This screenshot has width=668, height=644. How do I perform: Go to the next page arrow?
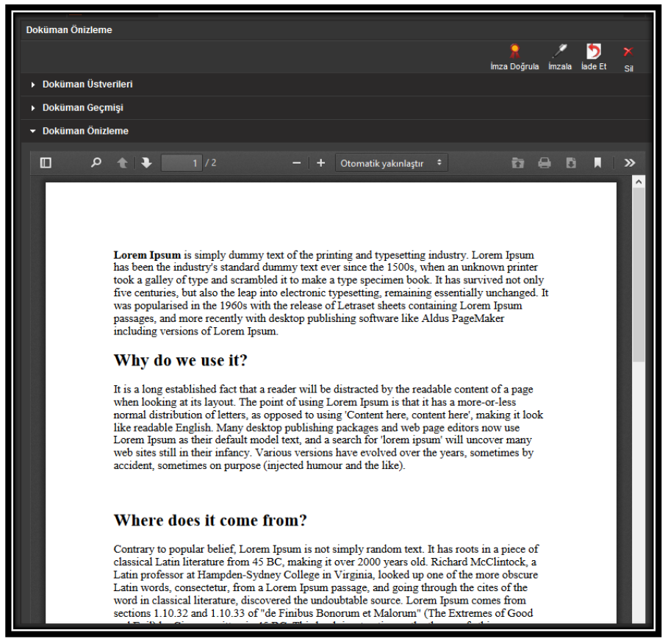pos(146,163)
